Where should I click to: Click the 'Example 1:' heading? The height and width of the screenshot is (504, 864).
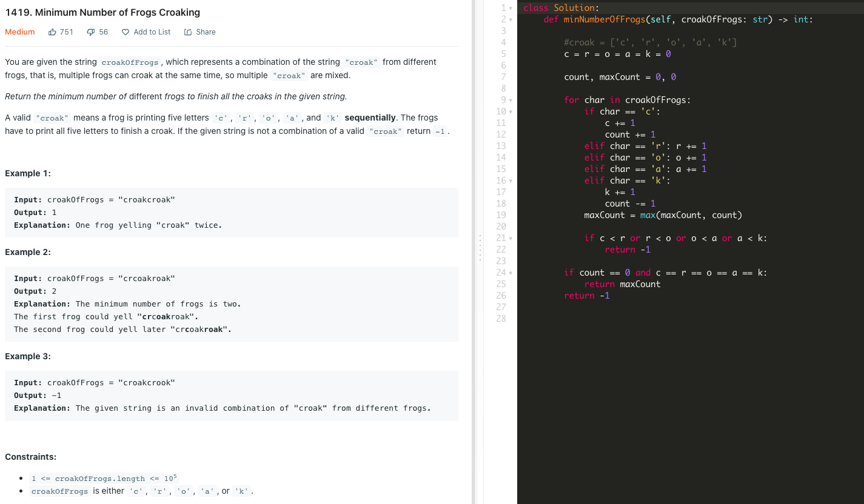pyautogui.click(x=28, y=173)
